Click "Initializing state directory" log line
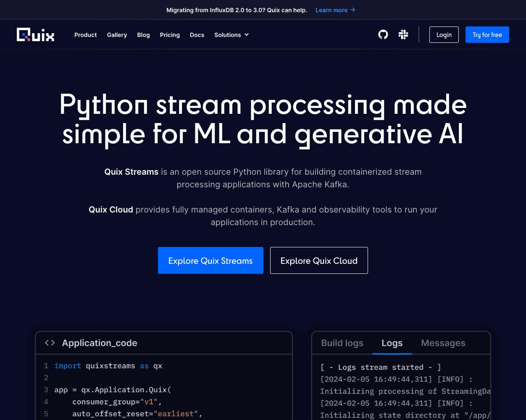This screenshot has height=420, width=526. pos(405,415)
